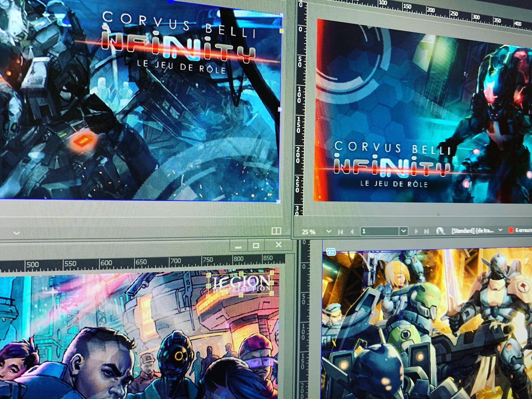Go to the first page
This screenshot has width=532, height=399.
[x=340, y=232]
